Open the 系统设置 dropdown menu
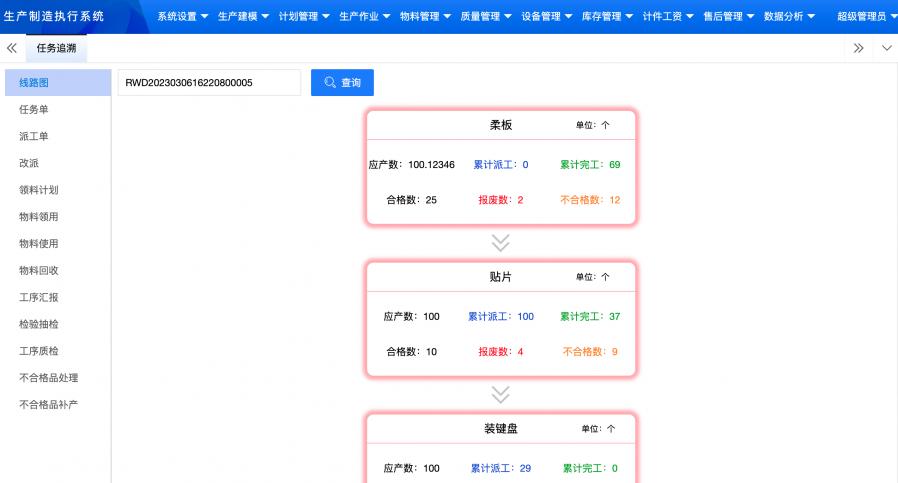898x483 pixels. (x=183, y=17)
